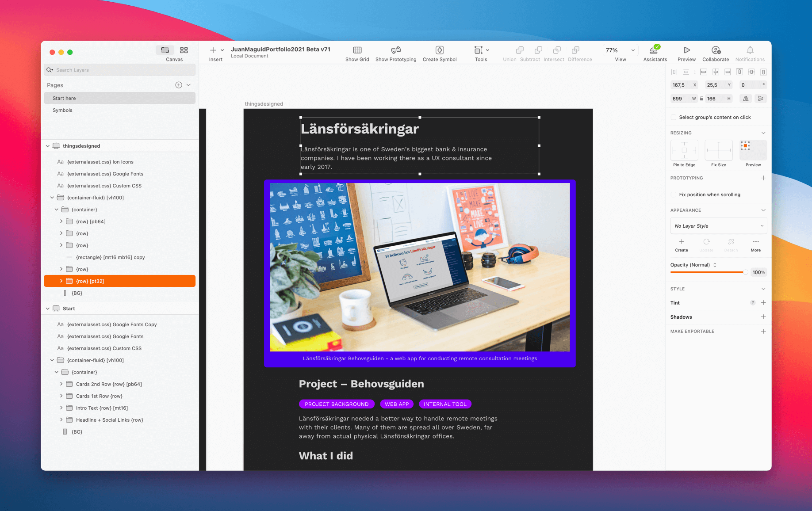Align layer to left edge

click(704, 72)
